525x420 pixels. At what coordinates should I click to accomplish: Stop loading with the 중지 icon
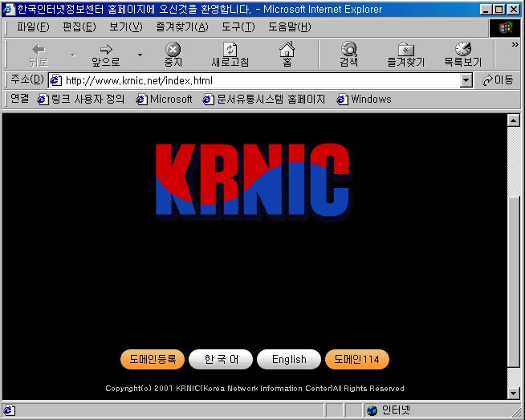[x=173, y=50]
